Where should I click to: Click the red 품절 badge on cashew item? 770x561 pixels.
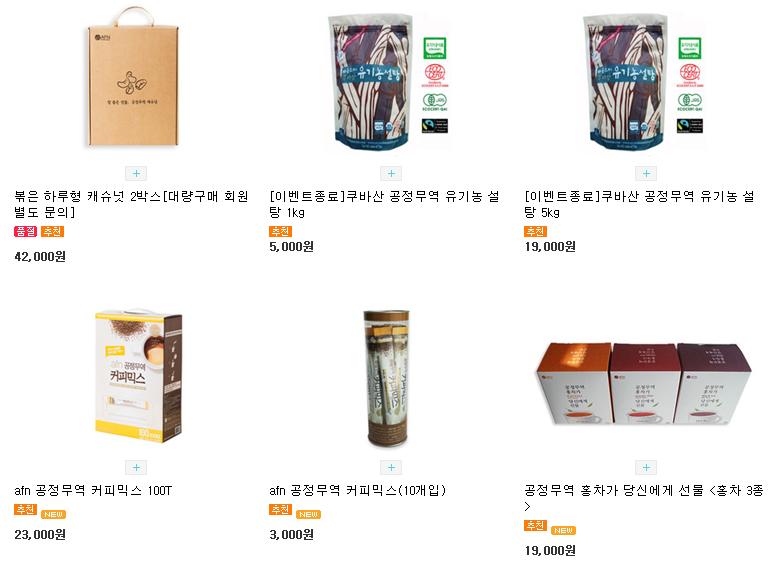pos(26,231)
